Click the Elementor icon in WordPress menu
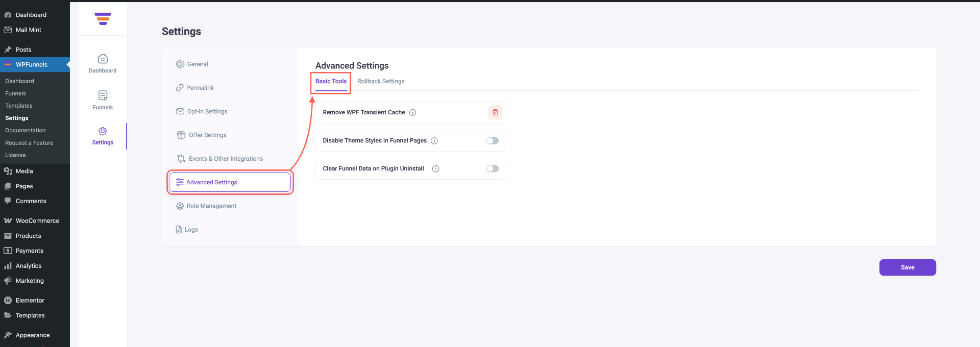980x347 pixels. [x=8, y=301]
